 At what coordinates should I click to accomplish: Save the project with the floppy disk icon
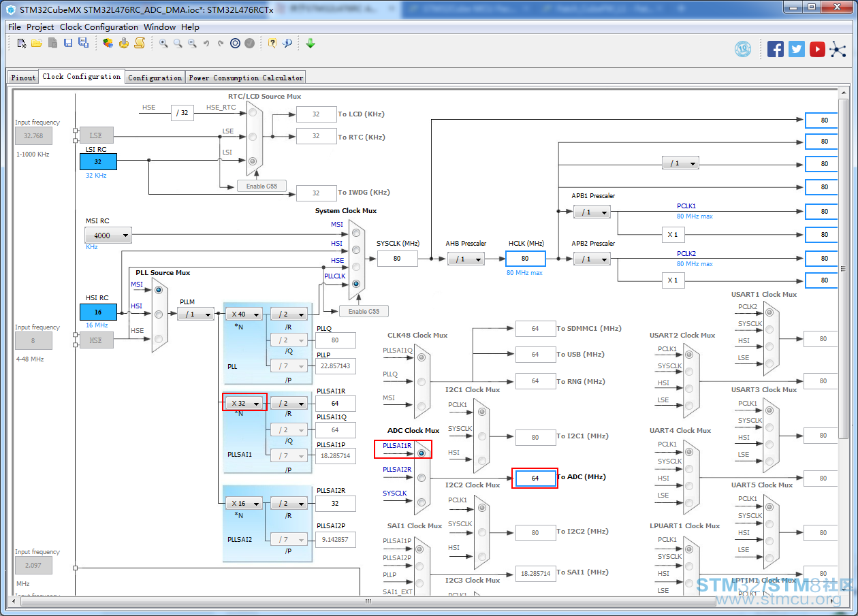(68, 43)
